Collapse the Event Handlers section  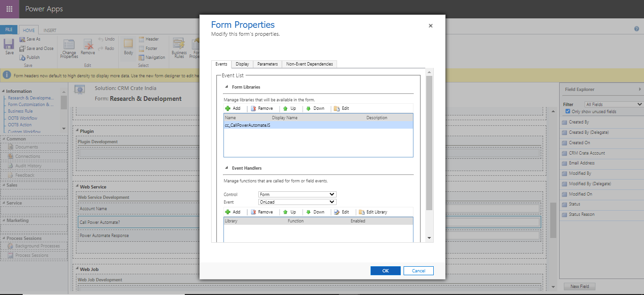pos(226,168)
